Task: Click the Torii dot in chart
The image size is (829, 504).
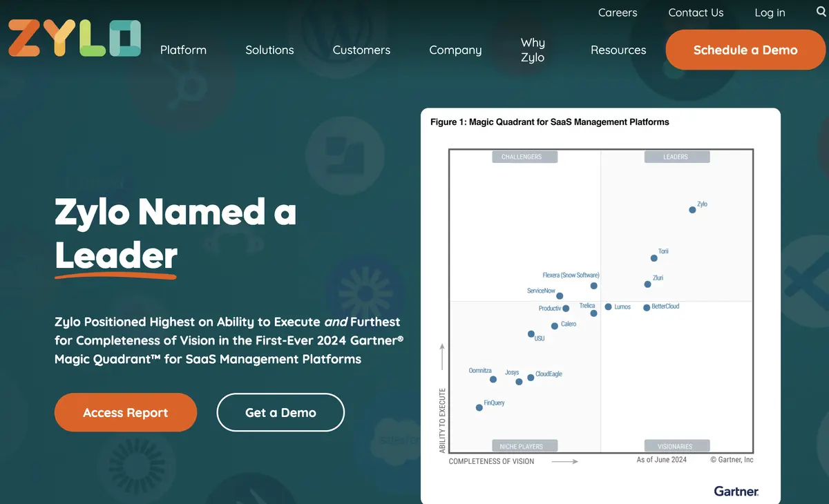Action: point(654,258)
